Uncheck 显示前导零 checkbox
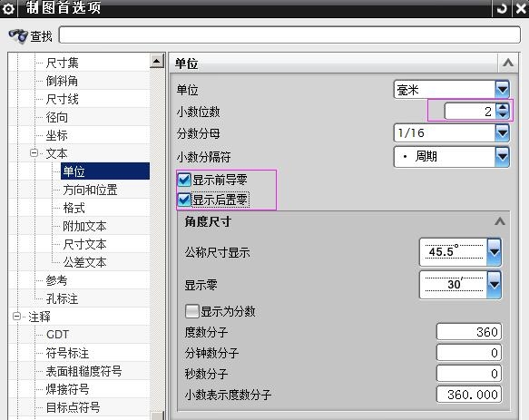 [x=184, y=180]
